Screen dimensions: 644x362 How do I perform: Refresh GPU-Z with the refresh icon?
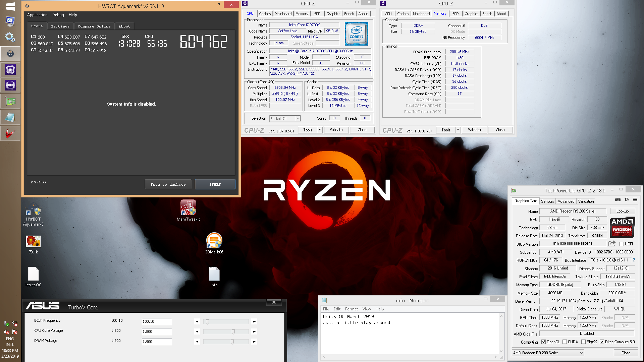(x=627, y=200)
